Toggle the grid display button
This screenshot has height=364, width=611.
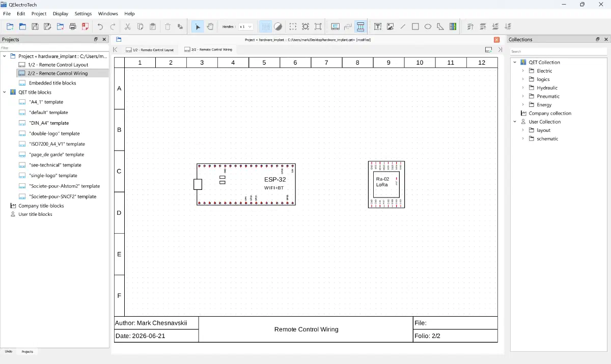point(266,26)
